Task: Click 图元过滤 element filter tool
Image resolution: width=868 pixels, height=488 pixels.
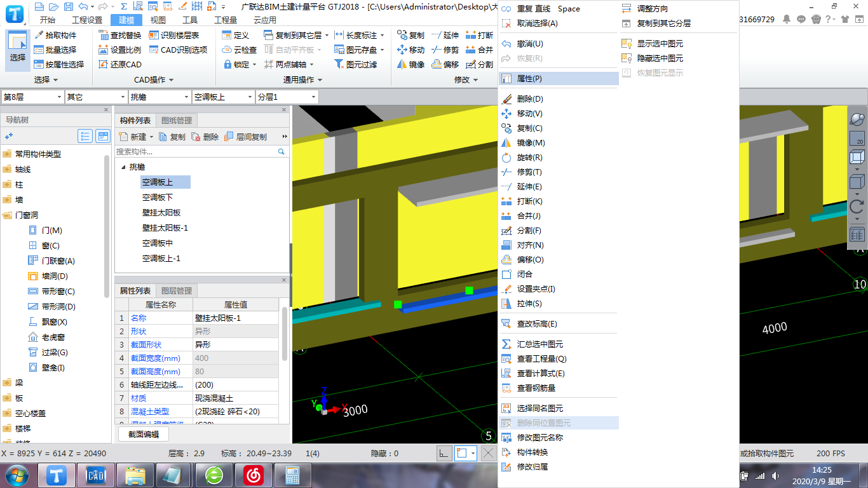Action: pyautogui.click(x=356, y=64)
